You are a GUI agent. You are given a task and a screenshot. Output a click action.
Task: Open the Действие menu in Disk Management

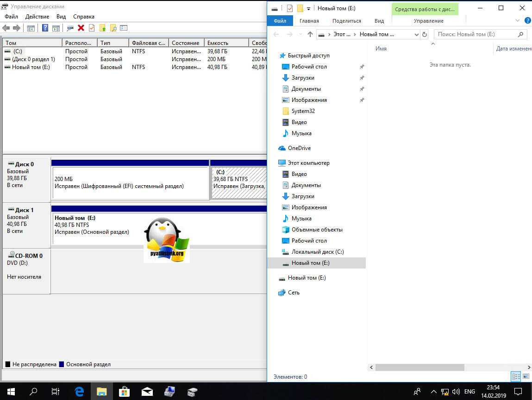pyautogui.click(x=37, y=17)
